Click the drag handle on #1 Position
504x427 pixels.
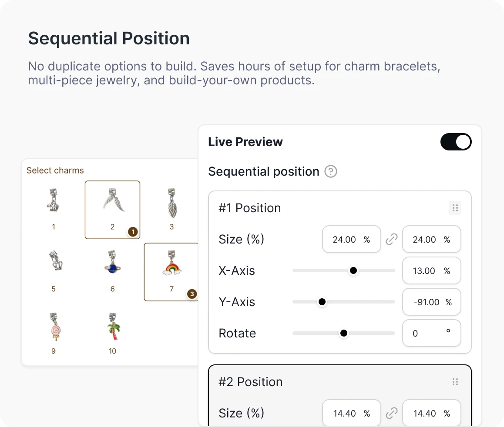455,208
